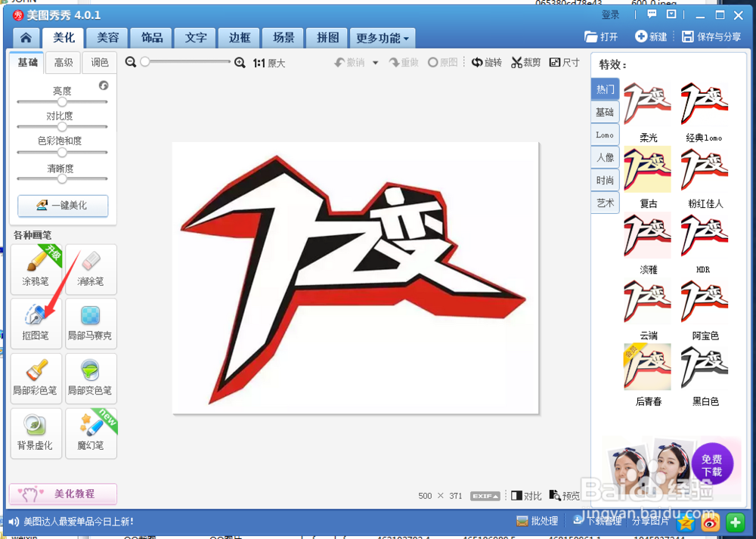Click the green plus icon in status bar
This screenshot has width=756, height=539.
pos(735,522)
